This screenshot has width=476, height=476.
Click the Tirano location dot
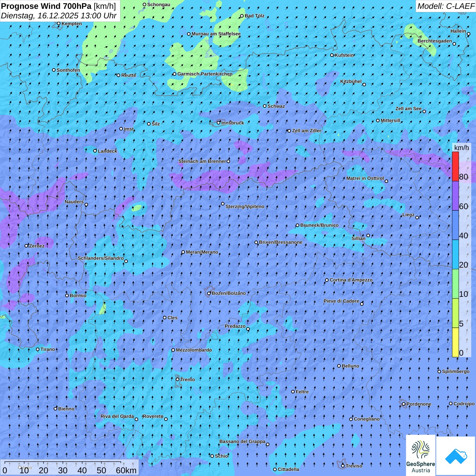pos(38,350)
